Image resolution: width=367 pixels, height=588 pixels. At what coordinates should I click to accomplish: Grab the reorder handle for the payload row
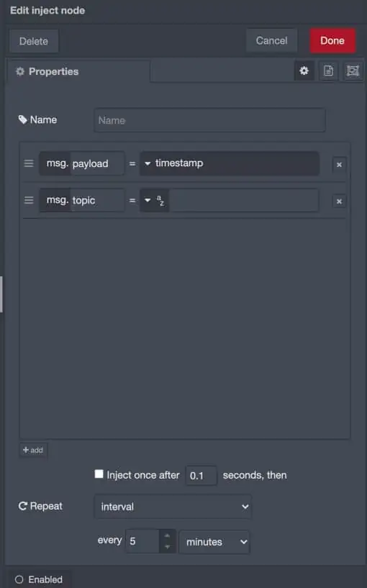[29, 163]
